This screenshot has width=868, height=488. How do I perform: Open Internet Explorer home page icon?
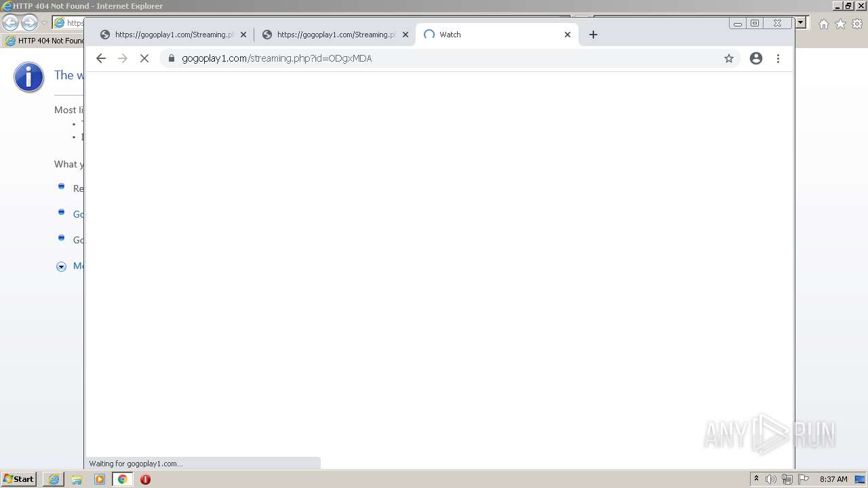pyautogui.click(x=823, y=24)
